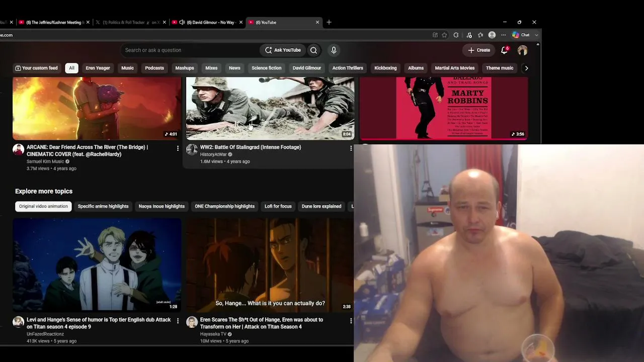Screen dimensions: 644x362
Task: Open the YouTube notifications bell
Action: pos(504,50)
